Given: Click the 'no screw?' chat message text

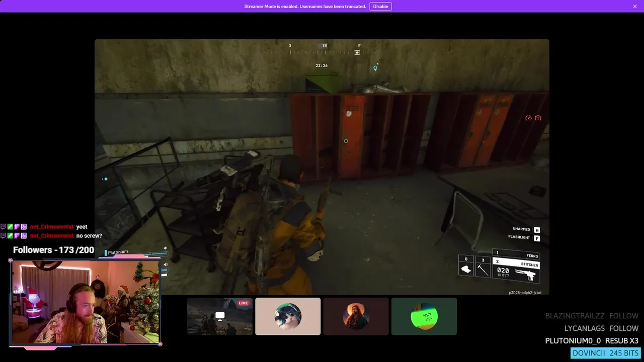Looking at the screenshot, I should [x=89, y=236].
